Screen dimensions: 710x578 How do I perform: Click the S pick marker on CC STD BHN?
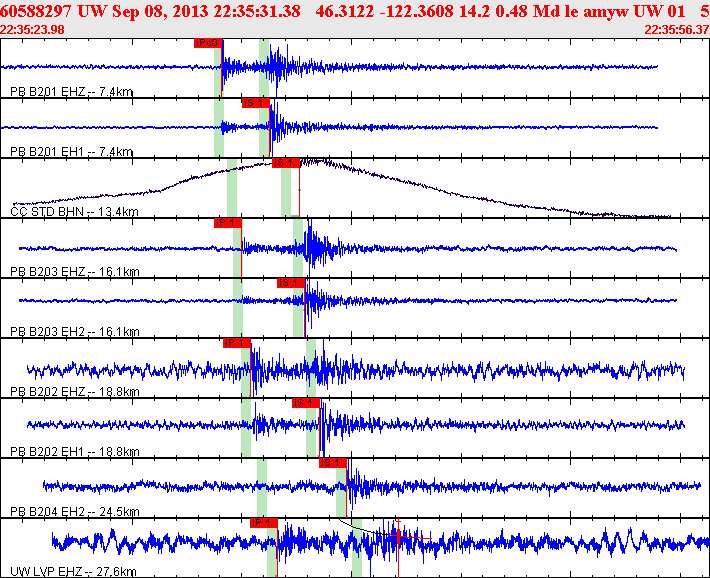[x=285, y=162]
